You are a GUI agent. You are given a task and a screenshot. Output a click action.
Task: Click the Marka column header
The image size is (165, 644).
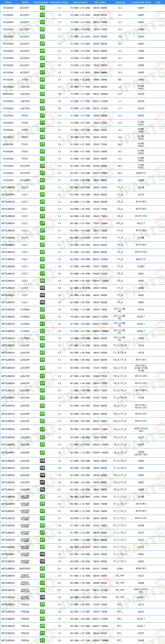click(8, 2)
